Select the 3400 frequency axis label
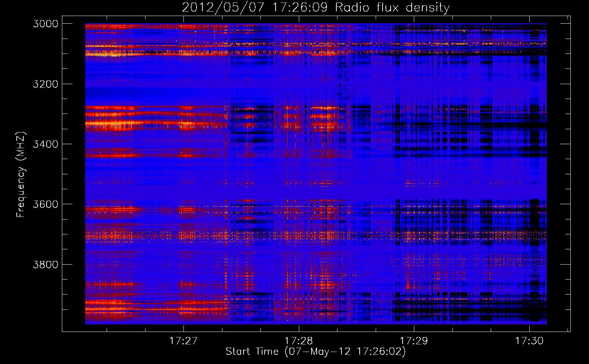This screenshot has height=364, width=589. click(x=46, y=144)
